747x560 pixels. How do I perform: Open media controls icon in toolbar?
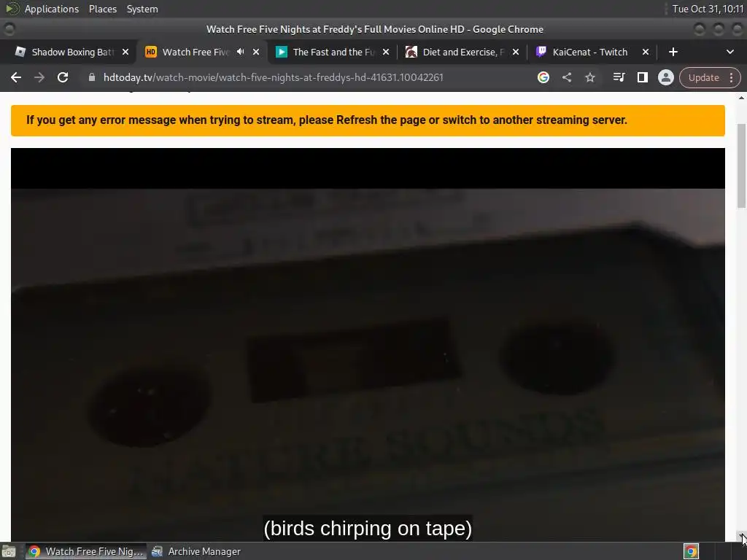click(x=619, y=77)
